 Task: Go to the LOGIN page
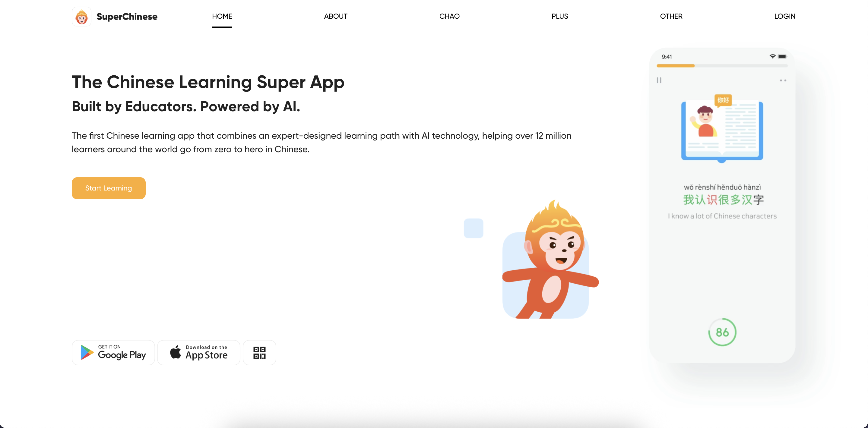point(784,16)
